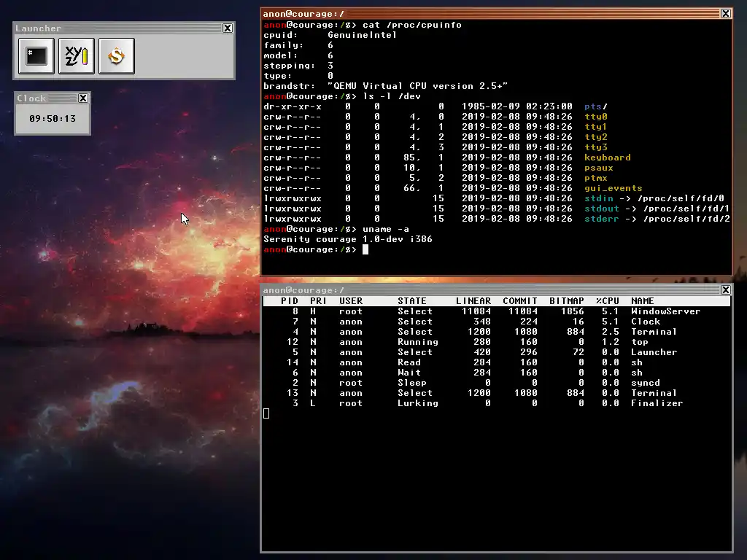Click the COMMIT column header in top
Image resolution: width=747 pixels, height=560 pixels.
click(x=519, y=301)
